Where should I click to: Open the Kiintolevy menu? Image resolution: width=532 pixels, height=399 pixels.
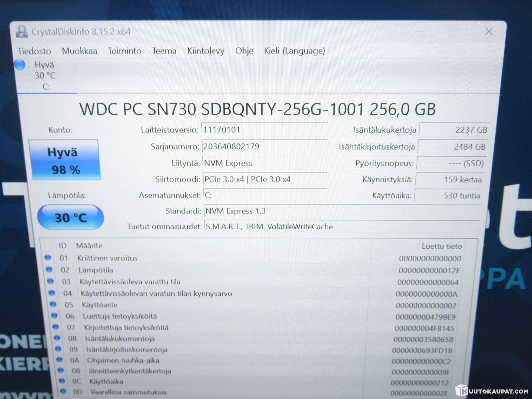pyautogui.click(x=206, y=51)
